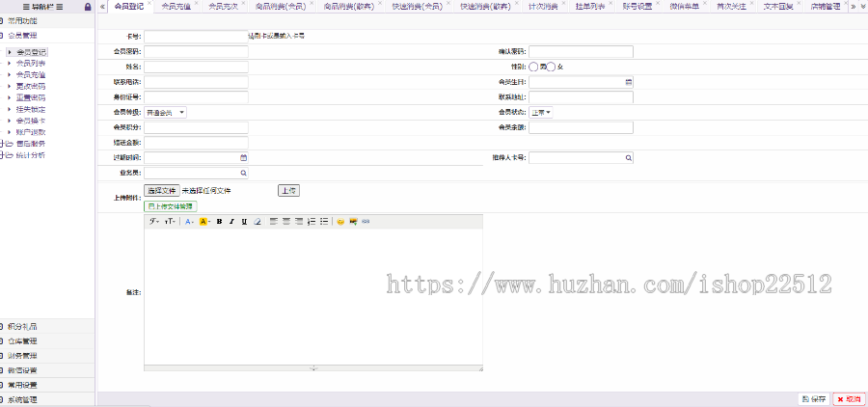Choose text color in remarks editor

189,222
